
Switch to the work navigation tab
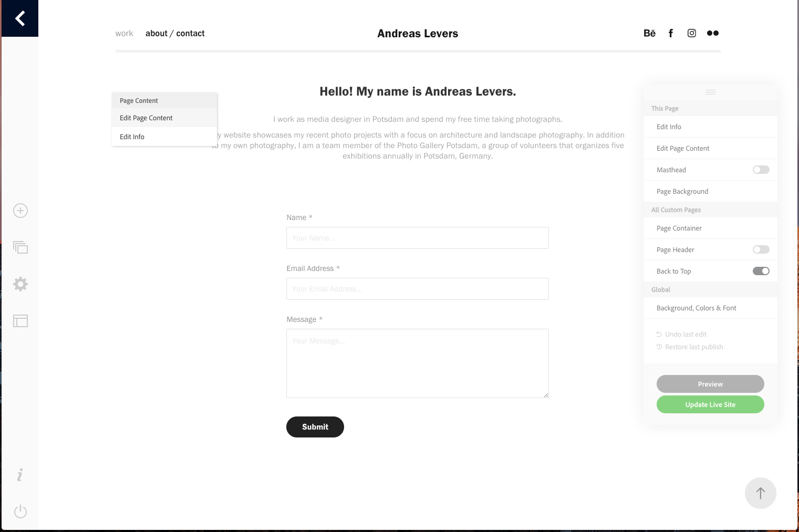click(x=124, y=33)
